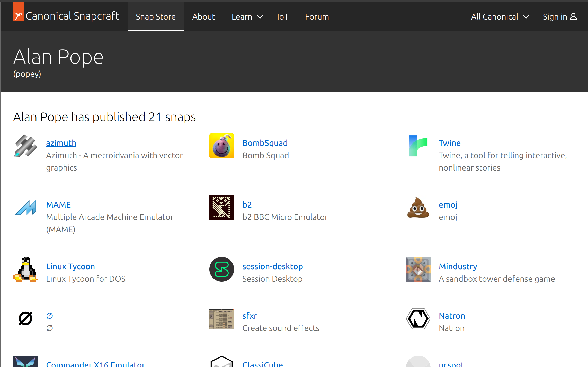Select the MAME blue logo icon
Image resolution: width=588 pixels, height=367 pixels.
click(25, 208)
